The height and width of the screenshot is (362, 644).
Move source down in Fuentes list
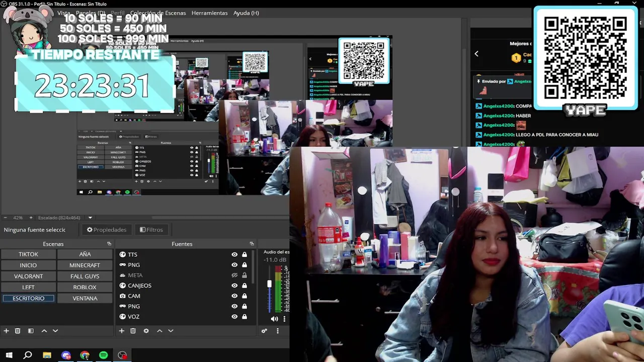click(171, 331)
